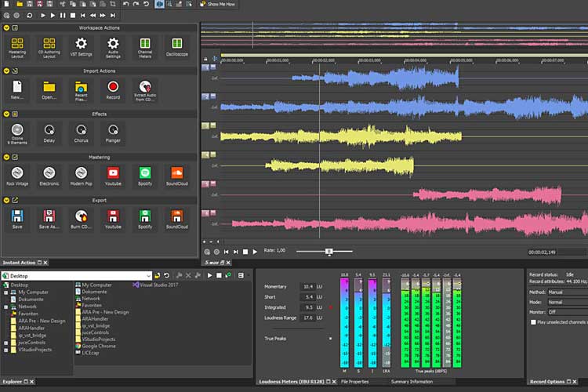Export to SoundCloud in Export section

tap(177, 220)
